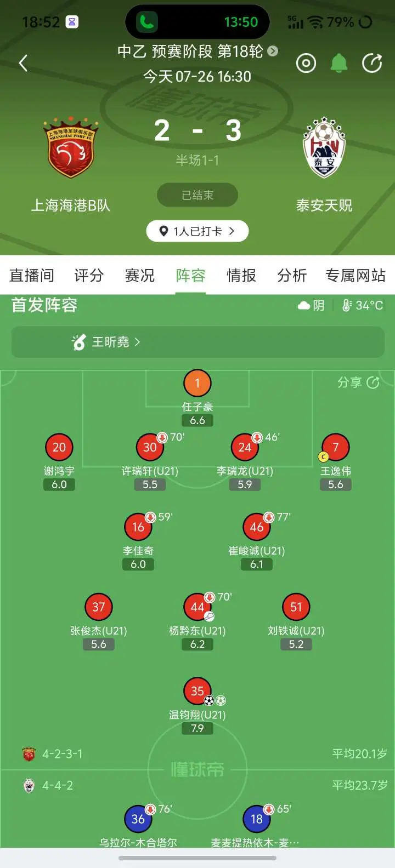This screenshot has width=395, height=868.
Task: Switch to the 评分 tab
Action: coord(89,275)
